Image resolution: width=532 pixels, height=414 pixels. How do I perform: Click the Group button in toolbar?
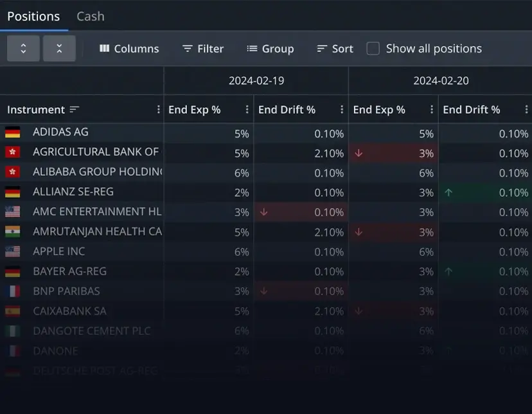coord(270,49)
